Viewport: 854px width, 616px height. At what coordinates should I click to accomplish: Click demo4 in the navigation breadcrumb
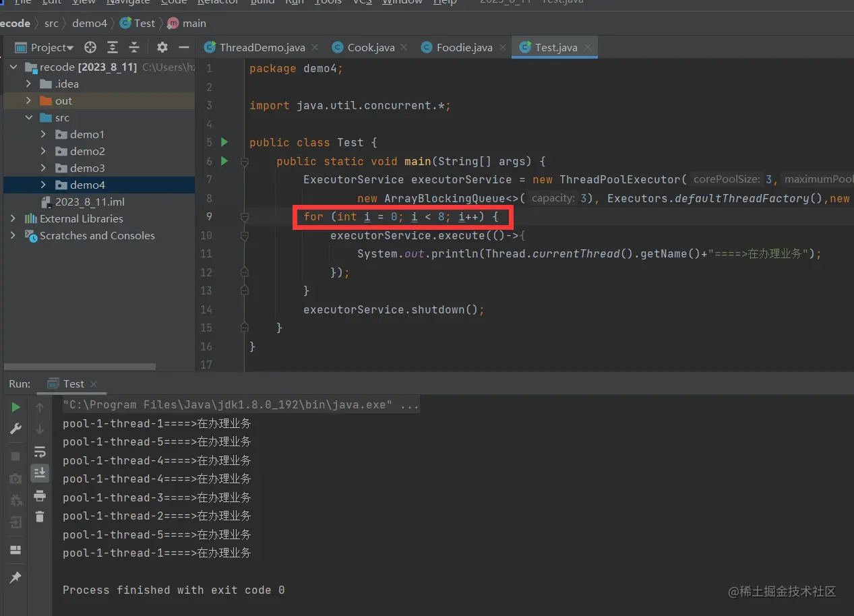click(x=90, y=24)
